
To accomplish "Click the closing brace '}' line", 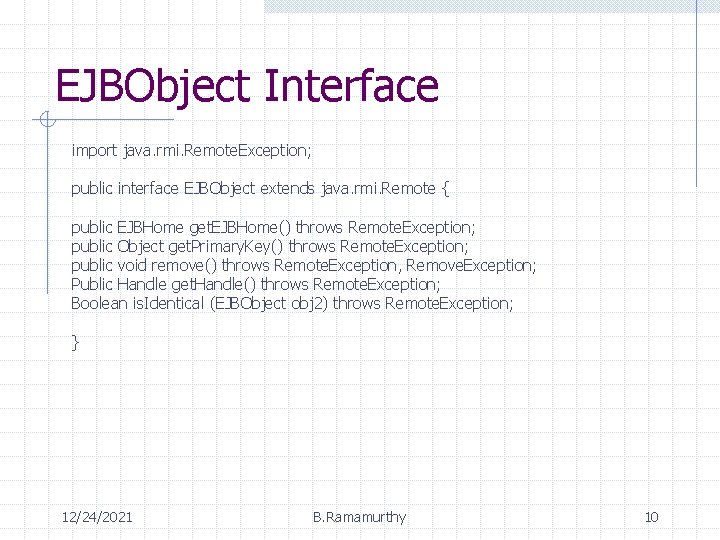I will [76, 343].
